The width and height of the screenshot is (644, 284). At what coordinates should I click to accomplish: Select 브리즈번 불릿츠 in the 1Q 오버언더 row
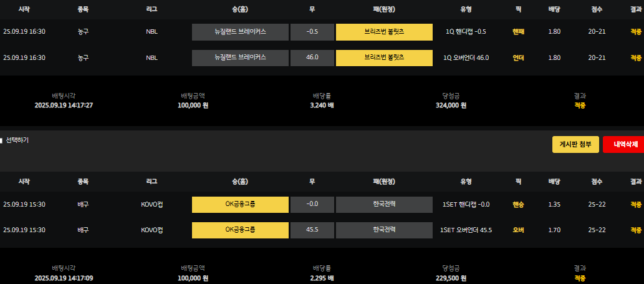click(x=384, y=57)
